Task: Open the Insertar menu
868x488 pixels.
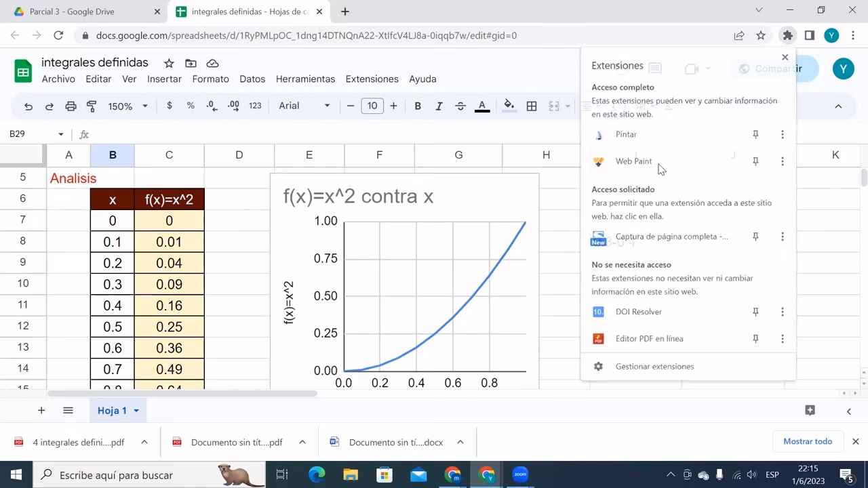Action: tap(164, 79)
